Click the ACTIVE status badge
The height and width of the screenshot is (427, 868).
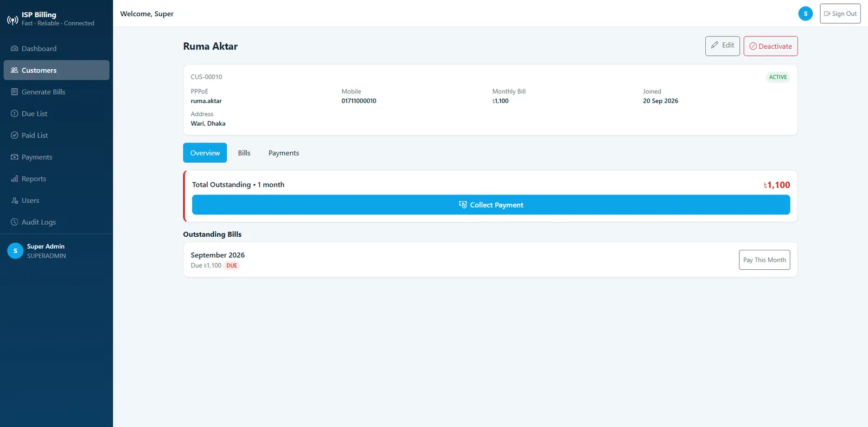pos(778,77)
